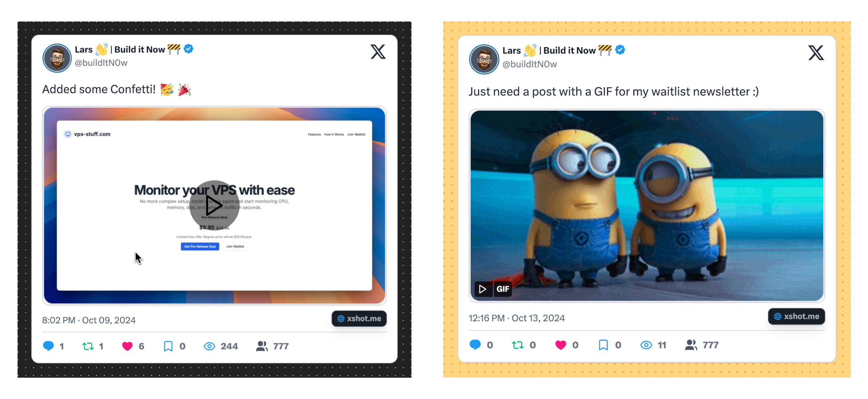Click the views eye icon showing 11
The image size is (868, 399).
click(x=646, y=345)
